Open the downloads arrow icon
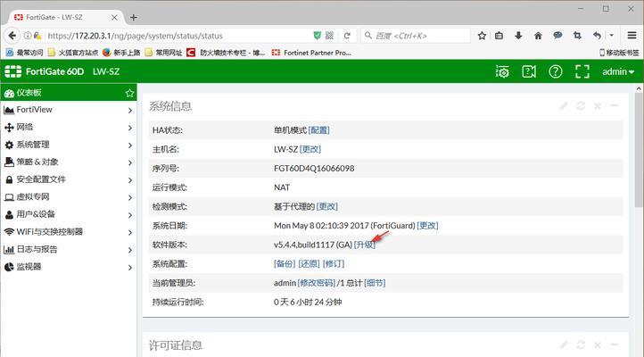 [518, 36]
